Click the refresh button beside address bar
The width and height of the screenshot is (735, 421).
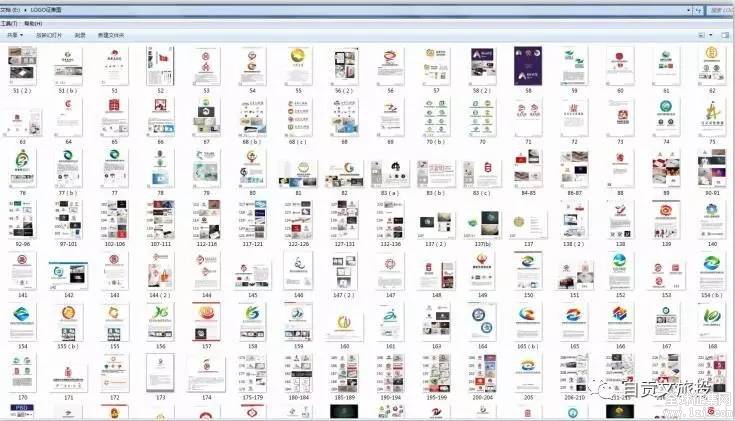tap(698, 10)
